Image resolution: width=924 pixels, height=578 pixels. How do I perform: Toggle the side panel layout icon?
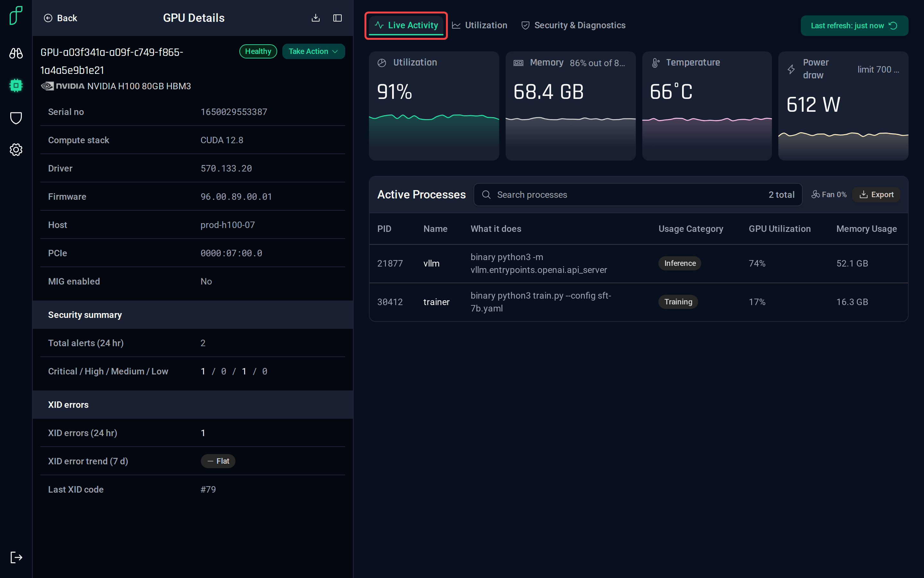pos(338,18)
